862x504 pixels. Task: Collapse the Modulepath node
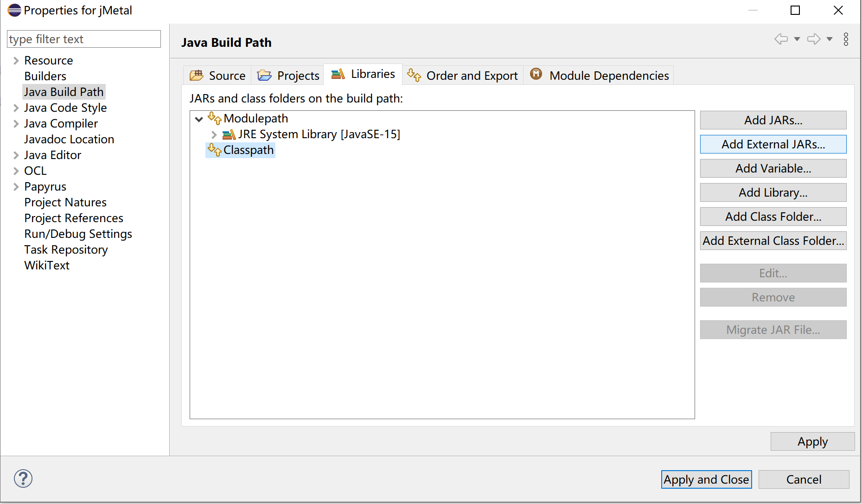tap(199, 119)
